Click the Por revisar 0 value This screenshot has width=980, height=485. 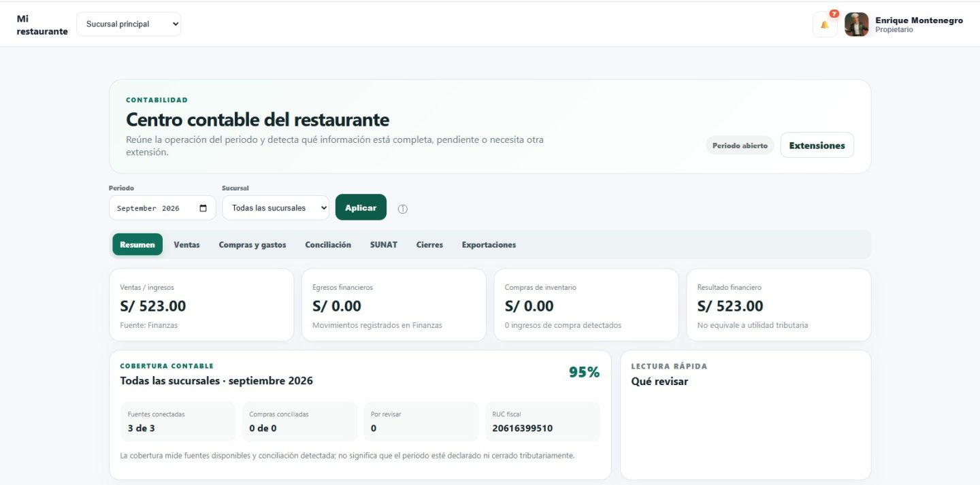(374, 429)
